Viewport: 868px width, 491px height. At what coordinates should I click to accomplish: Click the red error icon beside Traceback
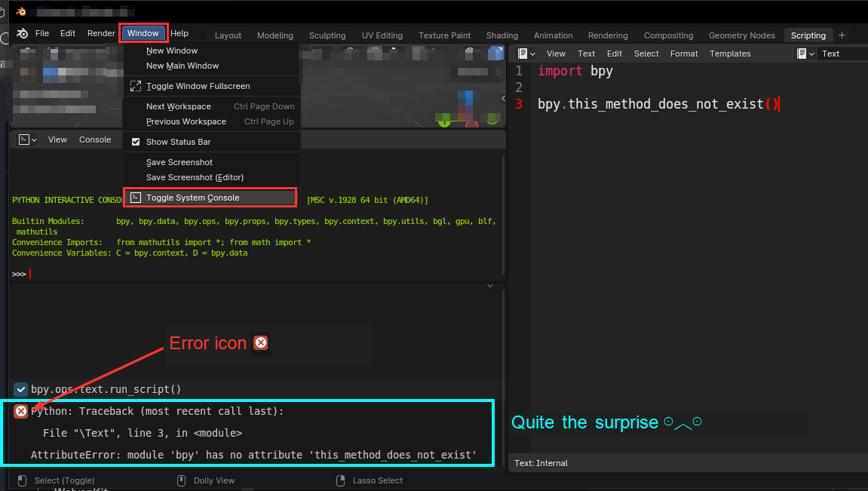21,411
